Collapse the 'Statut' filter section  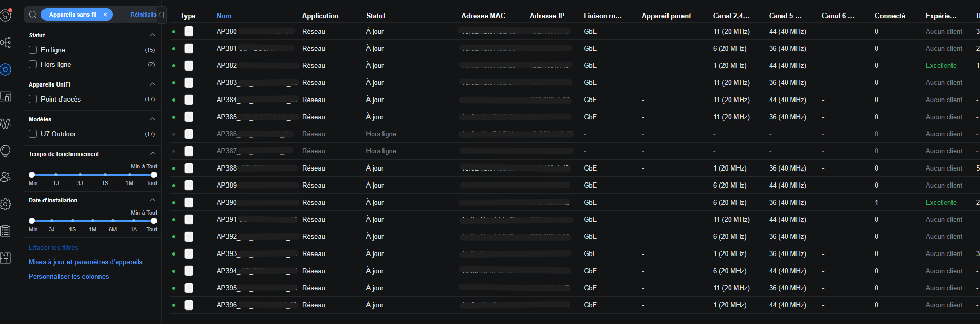pos(152,35)
